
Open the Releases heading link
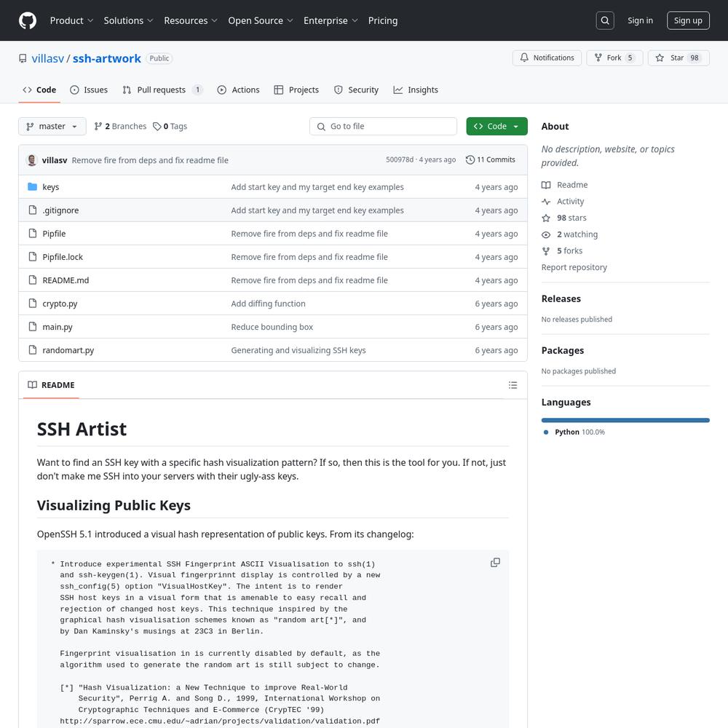(x=561, y=298)
